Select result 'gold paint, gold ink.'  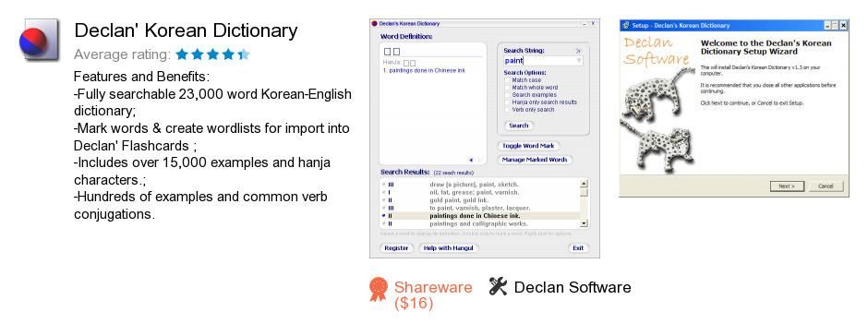(x=479, y=199)
